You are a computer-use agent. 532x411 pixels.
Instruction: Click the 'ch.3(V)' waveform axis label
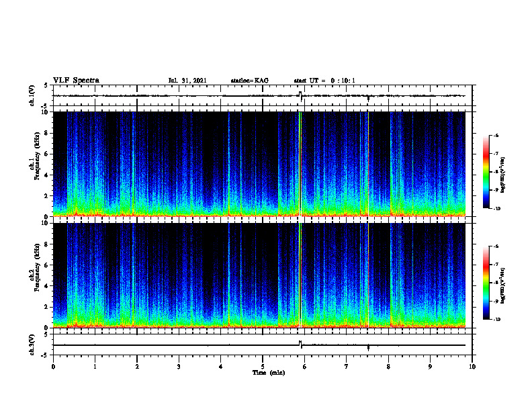[x=32, y=345]
